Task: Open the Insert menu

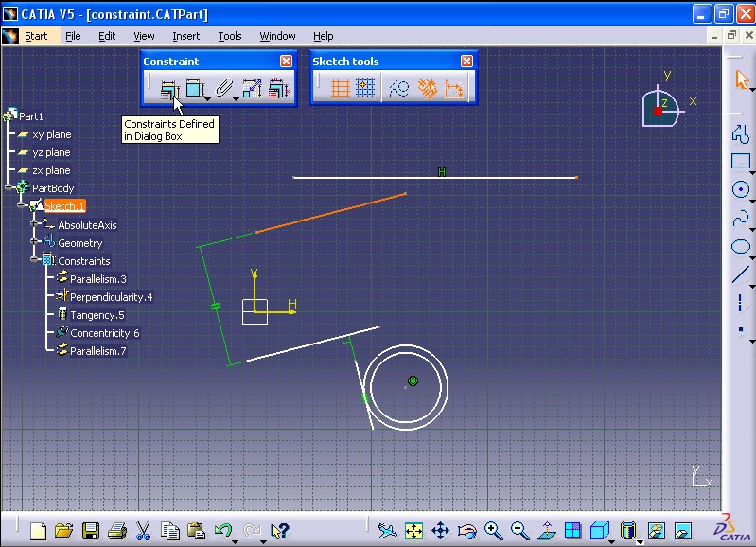Action: [185, 36]
